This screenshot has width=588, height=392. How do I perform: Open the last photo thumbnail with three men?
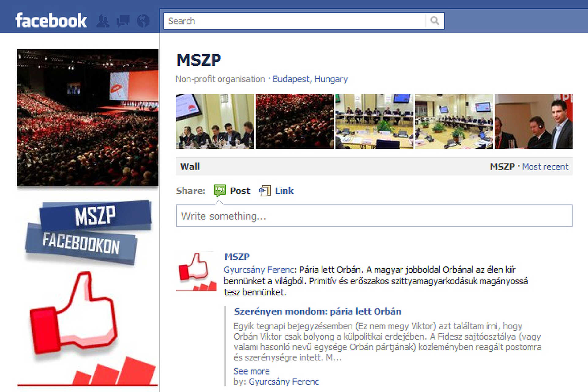[x=533, y=121]
